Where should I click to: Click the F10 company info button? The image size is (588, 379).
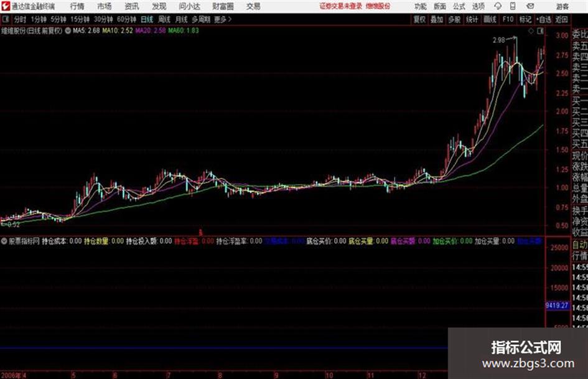click(508, 19)
